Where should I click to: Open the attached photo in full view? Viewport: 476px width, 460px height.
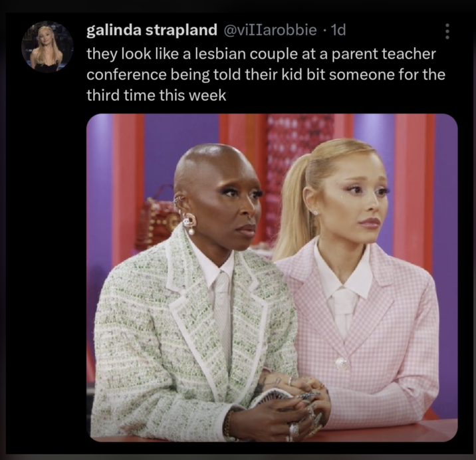(x=272, y=277)
